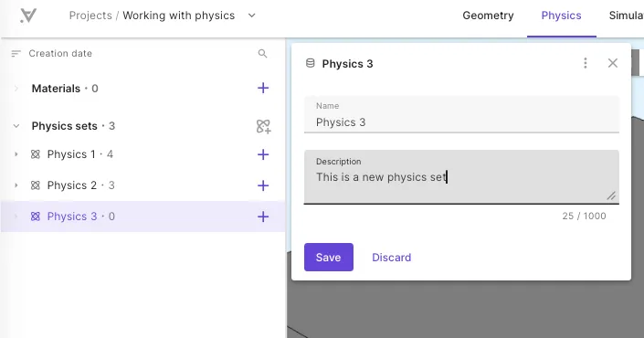The height and width of the screenshot is (338, 644).
Task: Click the 25 / 1000 character counter
Action: [x=584, y=216]
